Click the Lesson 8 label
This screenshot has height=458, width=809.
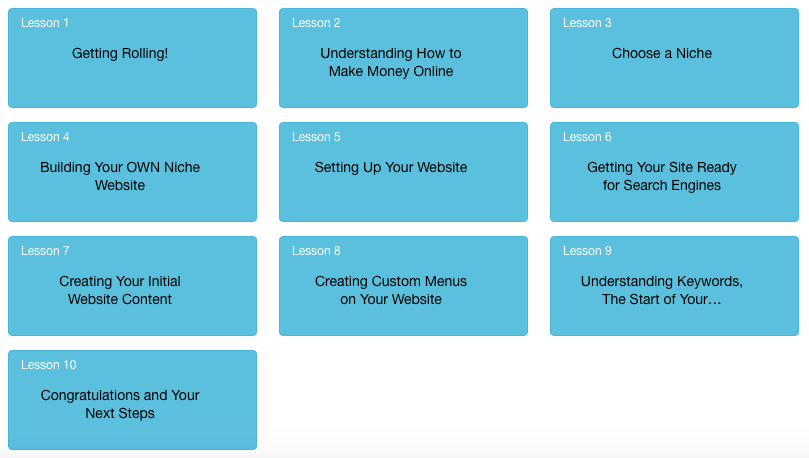pos(316,251)
